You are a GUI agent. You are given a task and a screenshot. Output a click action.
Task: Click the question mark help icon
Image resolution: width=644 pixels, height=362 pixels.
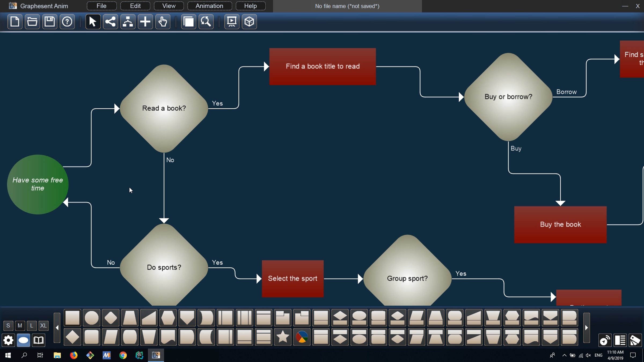(x=67, y=21)
